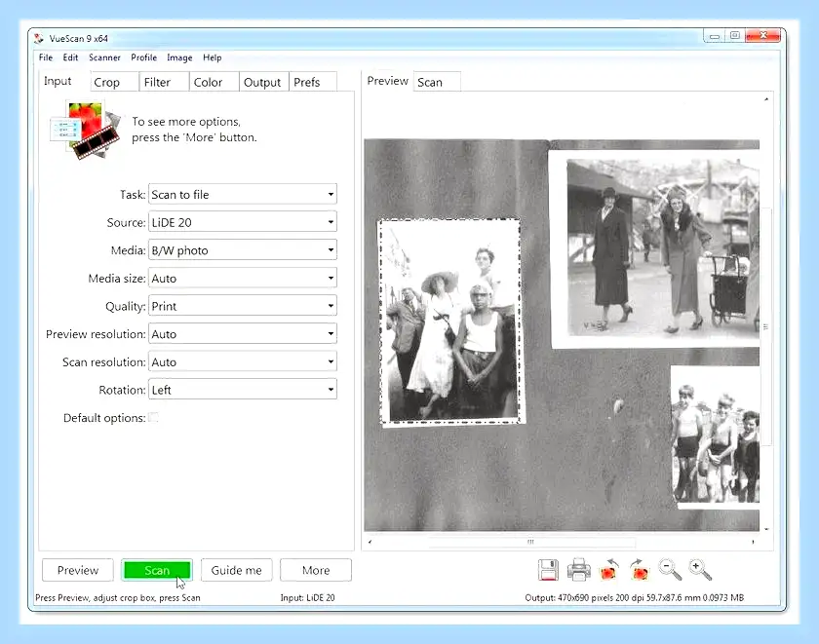Expand the Media dropdown

tap(243, 250)
